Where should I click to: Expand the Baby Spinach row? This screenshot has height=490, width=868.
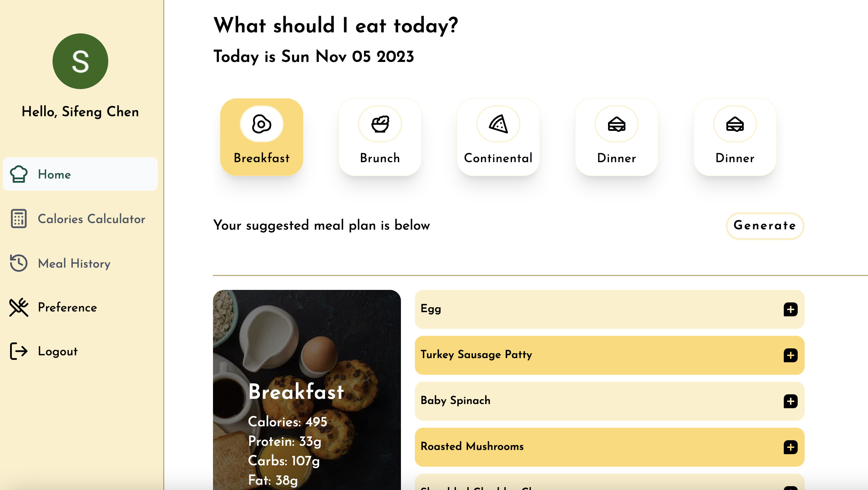pyautogui.click(x=790, y=401)
